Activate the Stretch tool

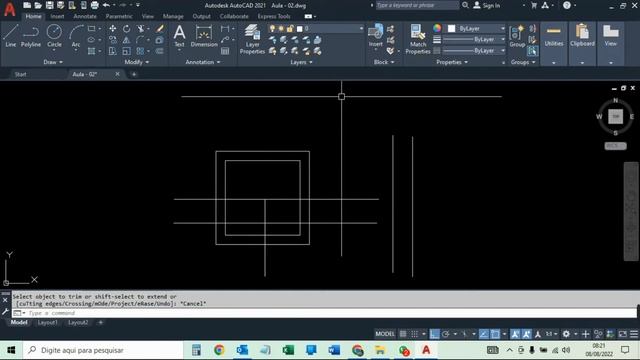click(x=113, y=51)
